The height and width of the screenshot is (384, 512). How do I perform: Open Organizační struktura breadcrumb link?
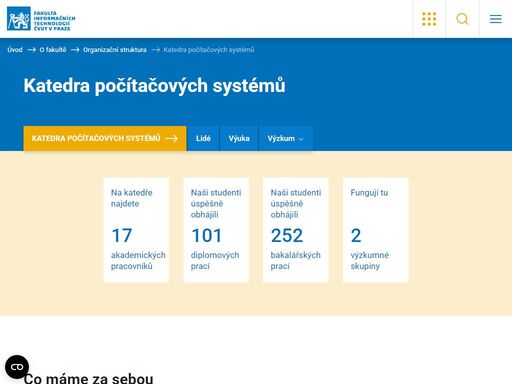point(115,50)
